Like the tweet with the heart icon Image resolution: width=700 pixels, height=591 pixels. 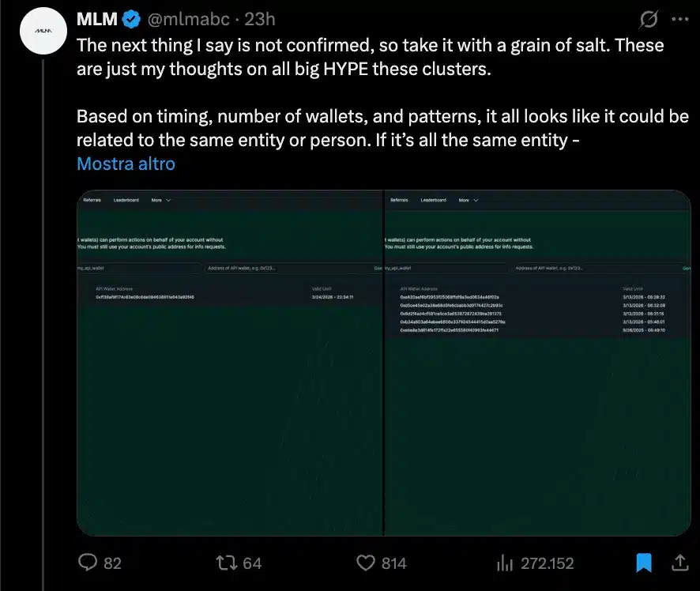tap(365, 563)
